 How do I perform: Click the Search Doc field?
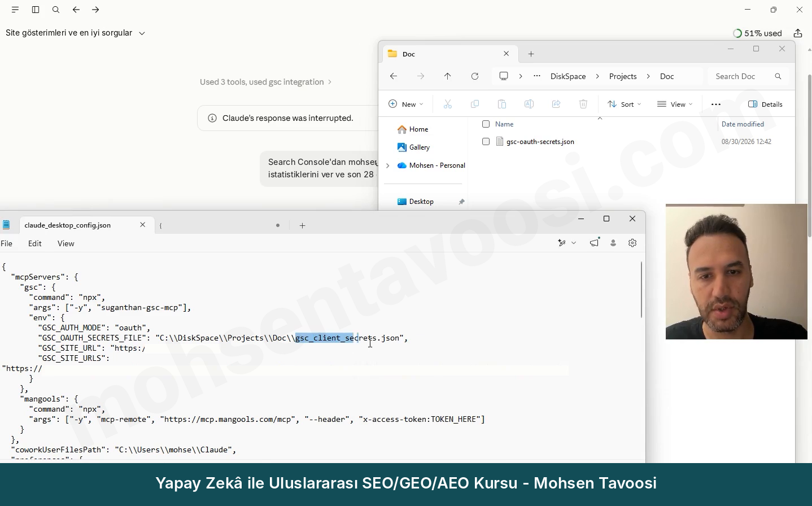pyautogui.click(x=748, y=76)
